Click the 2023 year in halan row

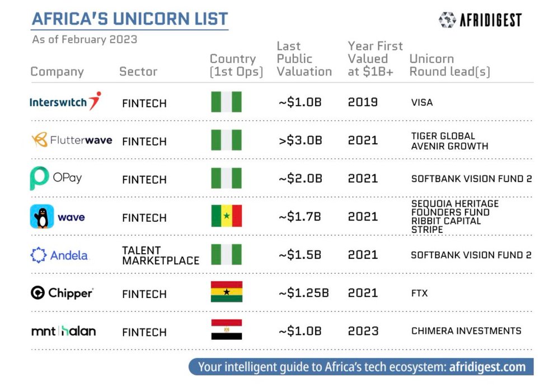coord(363,331)
